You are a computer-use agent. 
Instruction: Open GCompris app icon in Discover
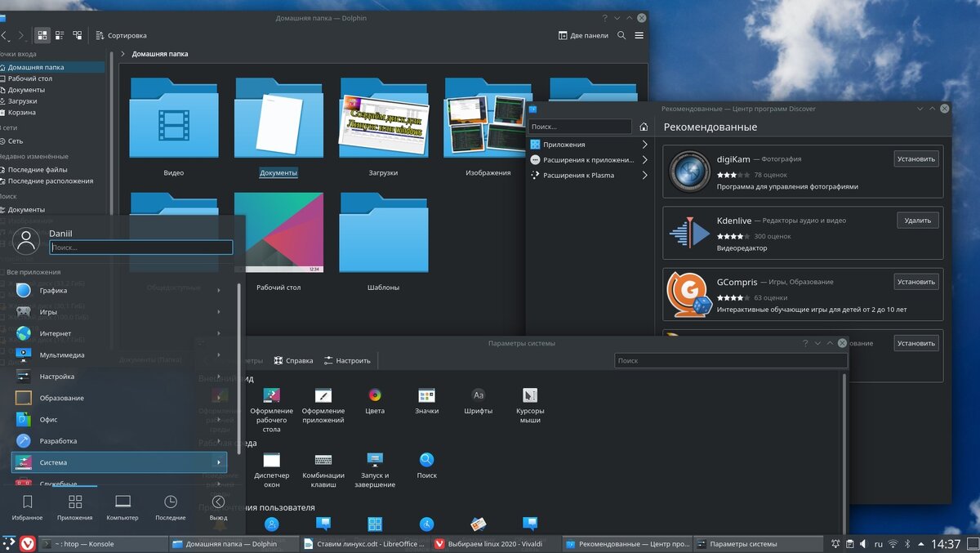coord(689,294)
